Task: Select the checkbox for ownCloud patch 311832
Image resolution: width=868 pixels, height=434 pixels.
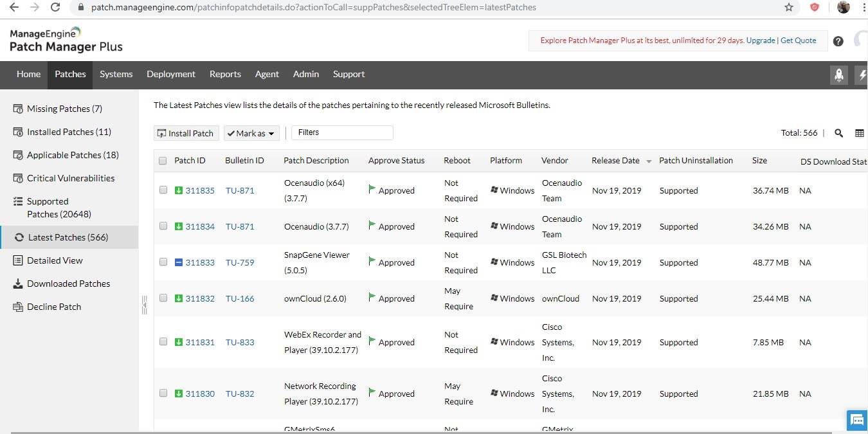Action: [x=163, y=298]
